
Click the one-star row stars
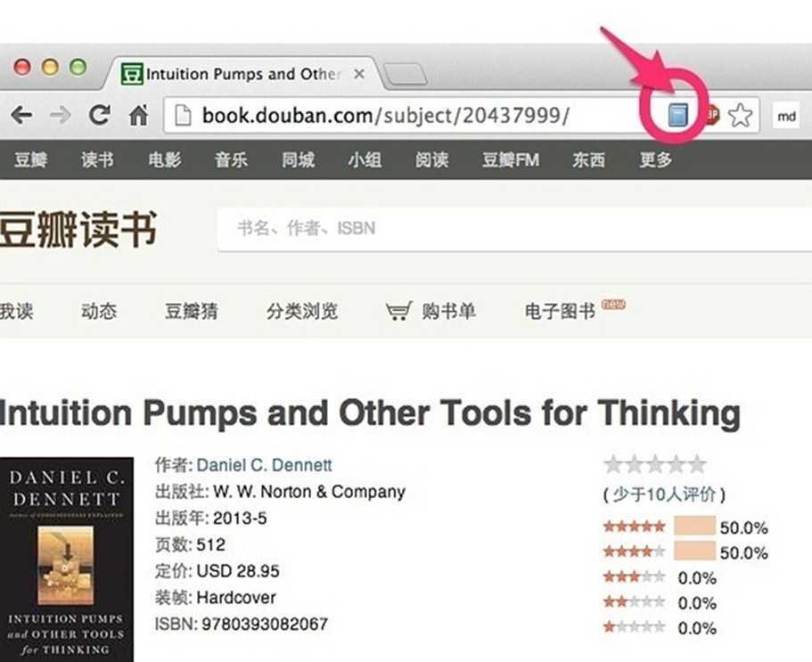coord(635,627)
